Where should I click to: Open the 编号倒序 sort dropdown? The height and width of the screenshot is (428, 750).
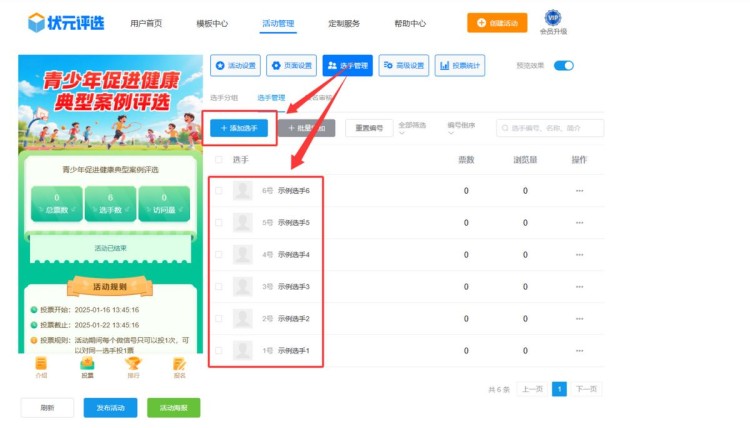point(461,128)
